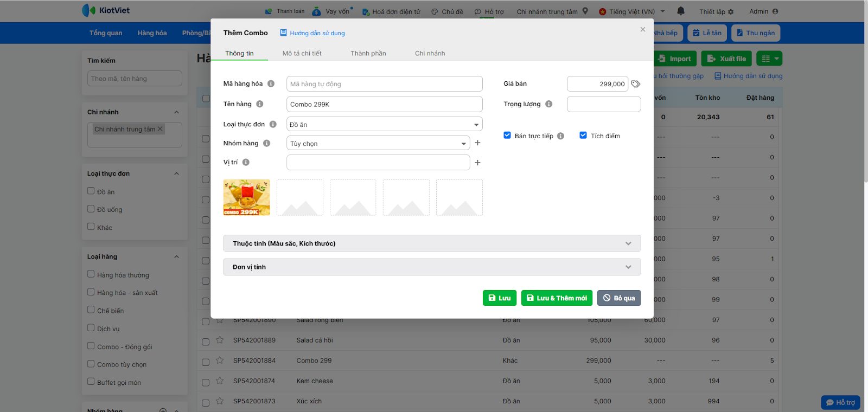Viewport: 868px width, 412px height.
Task: Star the Salad cá hồi row
Action: click(220, 340)
